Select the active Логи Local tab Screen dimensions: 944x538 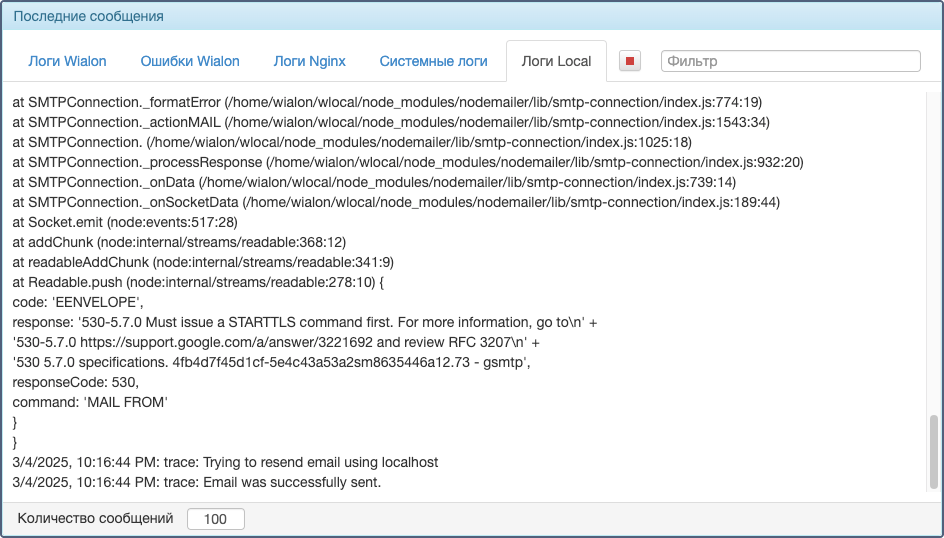coord(556,61)
